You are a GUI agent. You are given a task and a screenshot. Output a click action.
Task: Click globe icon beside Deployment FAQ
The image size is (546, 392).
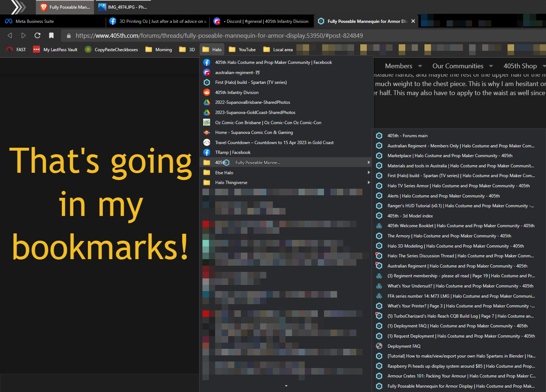point(379,346)
